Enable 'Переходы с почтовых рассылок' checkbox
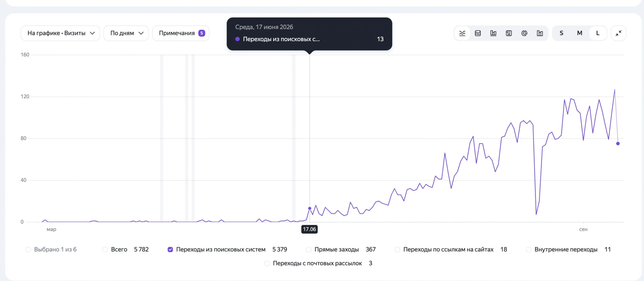Viewport: 644px width, 281px height. pos(267,263)
